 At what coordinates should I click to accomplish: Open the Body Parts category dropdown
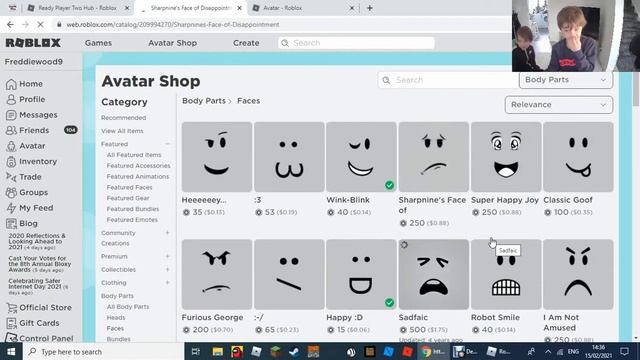pos(566,80)
